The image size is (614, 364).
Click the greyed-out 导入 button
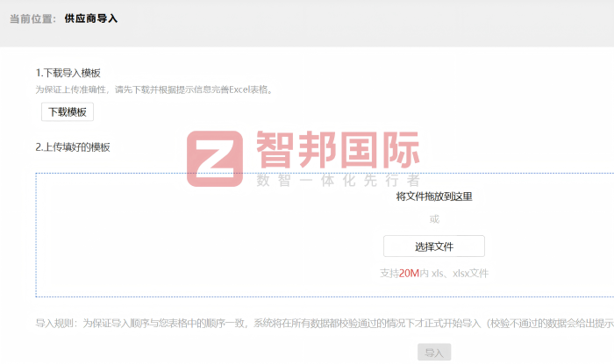click(x=434, y=353)
